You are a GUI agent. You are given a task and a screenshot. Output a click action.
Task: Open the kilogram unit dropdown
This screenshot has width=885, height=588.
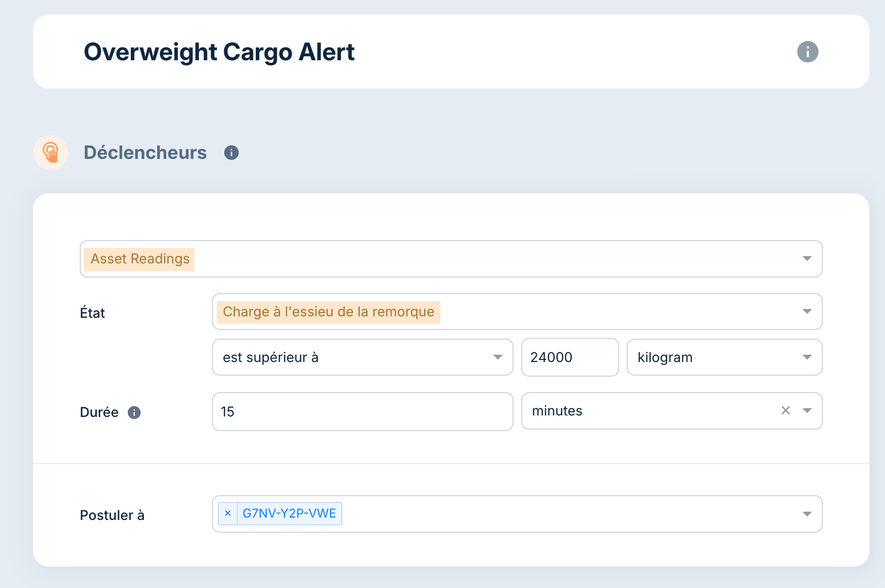pyautogui.click(x=807, y=357)
